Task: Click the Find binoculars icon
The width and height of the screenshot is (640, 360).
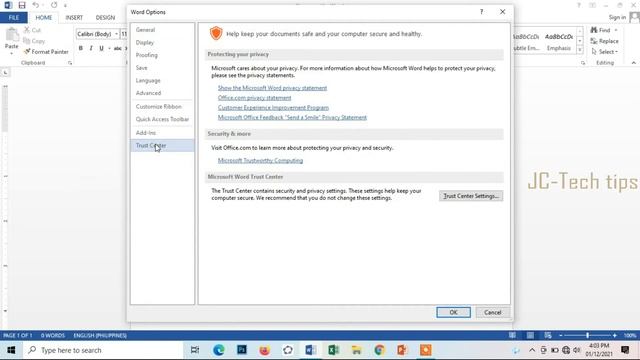Action: click(x=594, y=30)
